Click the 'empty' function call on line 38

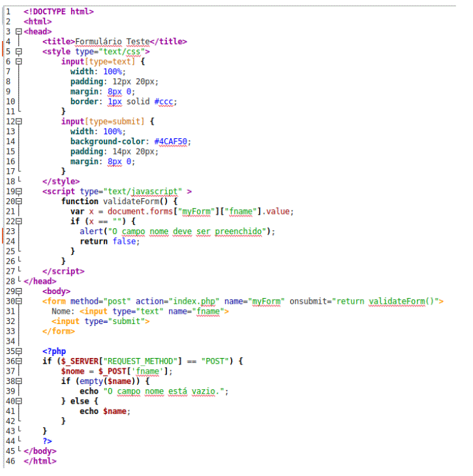pyautogui.click(x=91, y=381)
